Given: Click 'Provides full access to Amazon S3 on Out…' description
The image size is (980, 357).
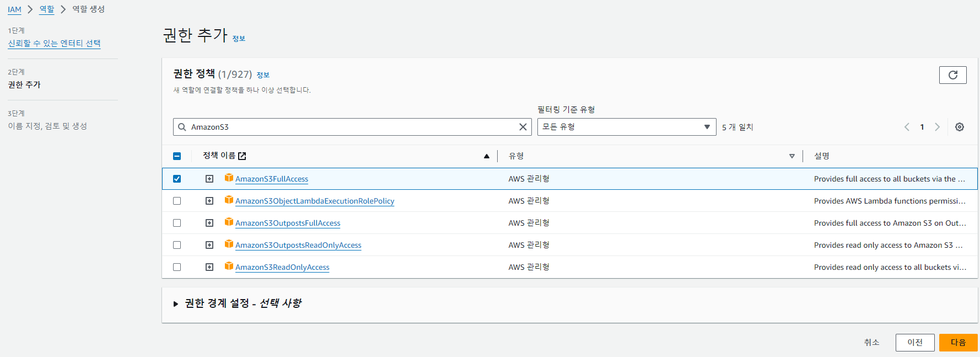Looking at the screenshot, I should pos(890,223).
